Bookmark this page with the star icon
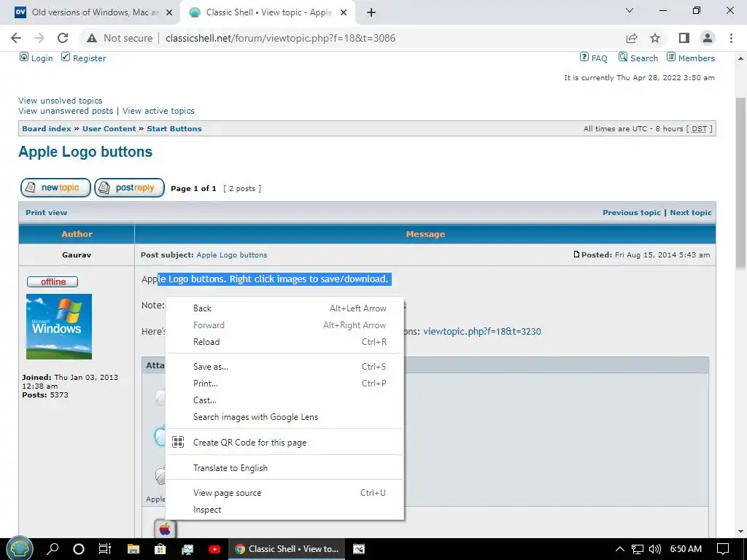747x560 pixels. (x=655, y=38)
